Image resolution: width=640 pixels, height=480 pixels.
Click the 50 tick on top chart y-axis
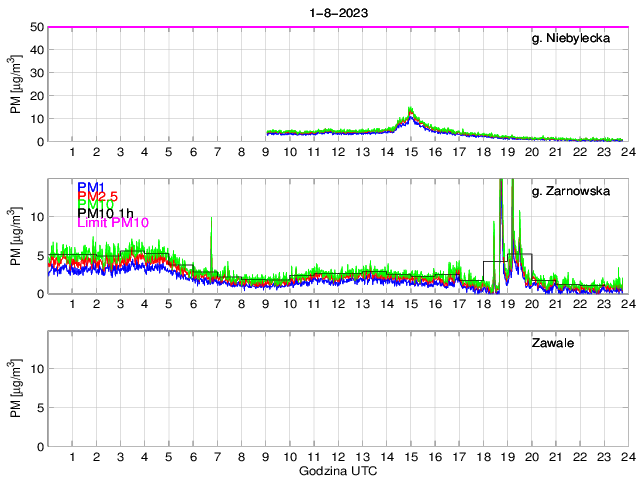tap(36, 27)
